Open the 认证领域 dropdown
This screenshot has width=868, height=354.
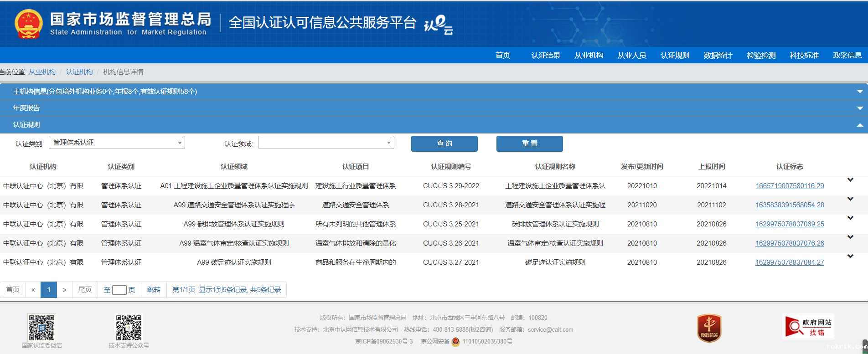pos(326,143)
